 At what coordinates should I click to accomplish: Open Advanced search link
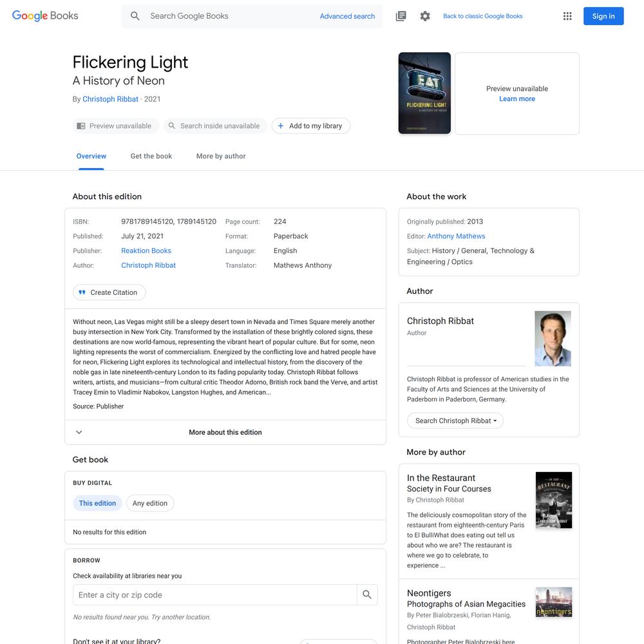tap(347, 16)
